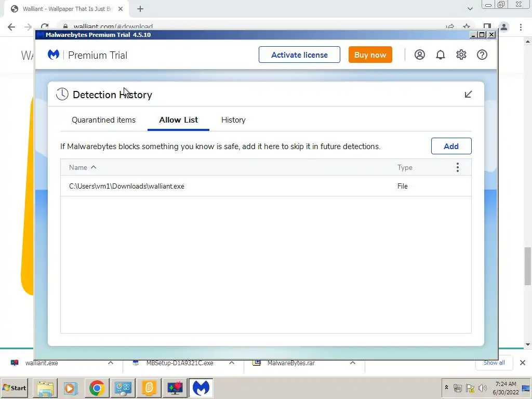532x399 pixels.
Task: Open the Sublime Text taskbar icon
Action: pyautogui.click(x=149, y=388)
